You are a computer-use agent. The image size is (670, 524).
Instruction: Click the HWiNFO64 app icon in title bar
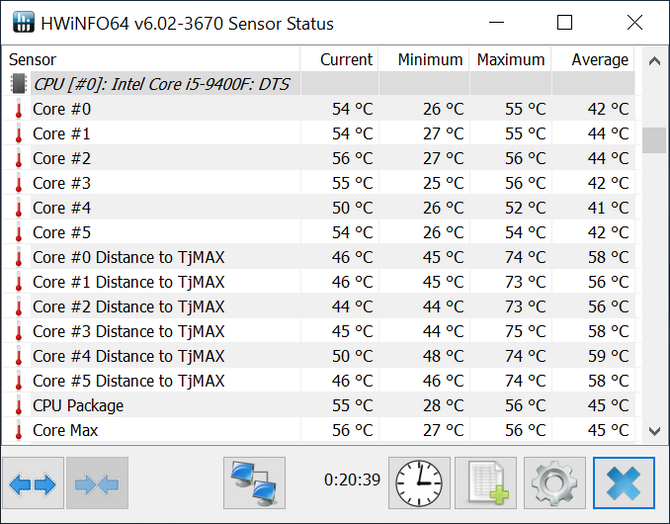tap(23, 22)
